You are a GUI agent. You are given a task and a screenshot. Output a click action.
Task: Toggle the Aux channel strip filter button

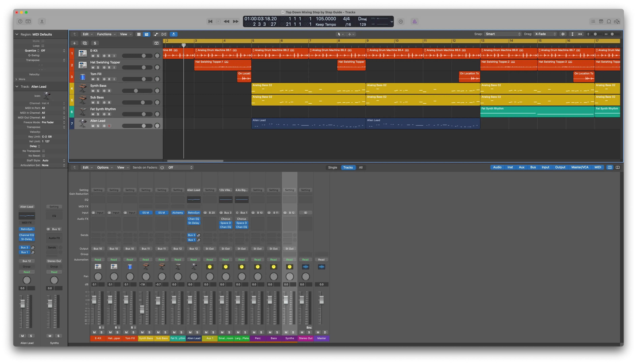point(522,167)
